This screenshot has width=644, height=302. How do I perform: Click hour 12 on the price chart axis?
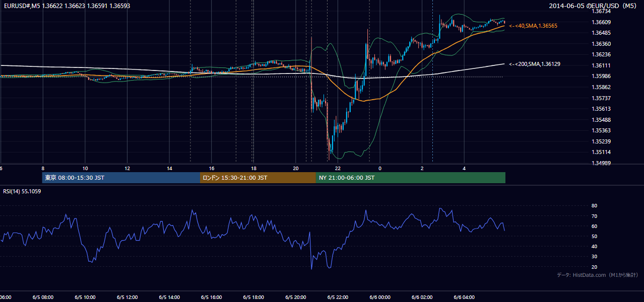pyautogui.click(x=127, y=169)
